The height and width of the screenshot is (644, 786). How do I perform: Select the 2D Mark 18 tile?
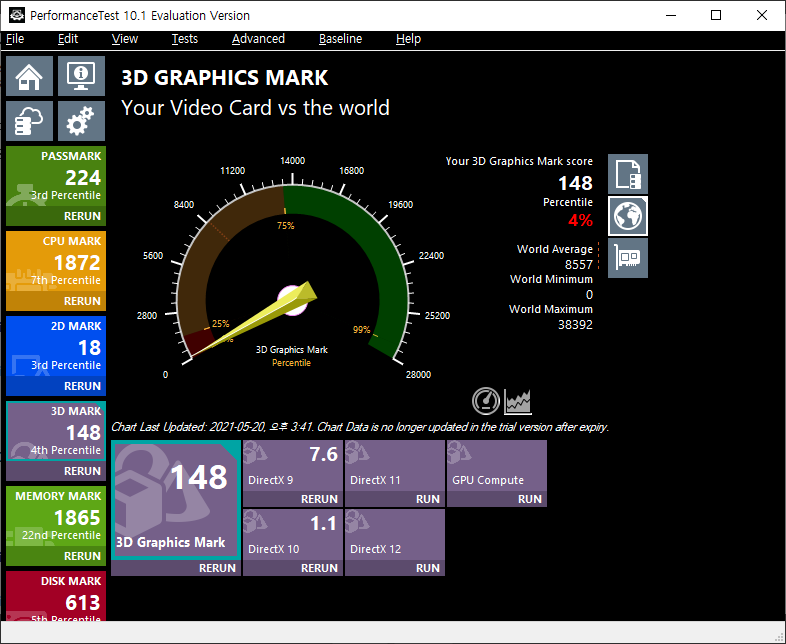(x=56, y=346)
